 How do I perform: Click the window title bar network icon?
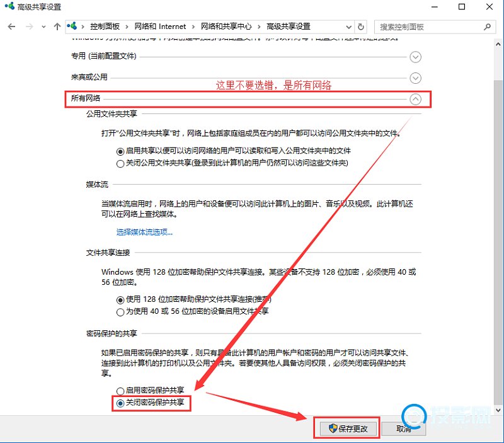point(9,6)
